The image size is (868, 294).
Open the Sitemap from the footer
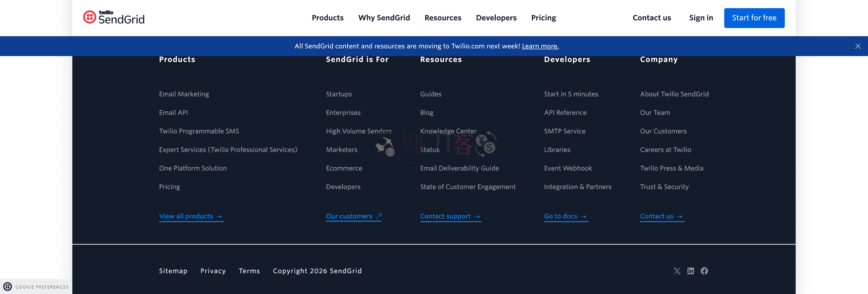[x=173, y=271]
